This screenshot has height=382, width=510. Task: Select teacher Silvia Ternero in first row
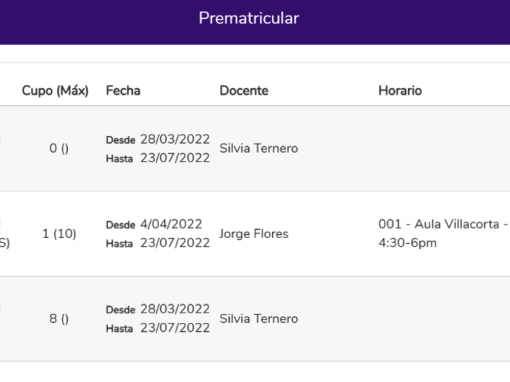pos(259,148)
